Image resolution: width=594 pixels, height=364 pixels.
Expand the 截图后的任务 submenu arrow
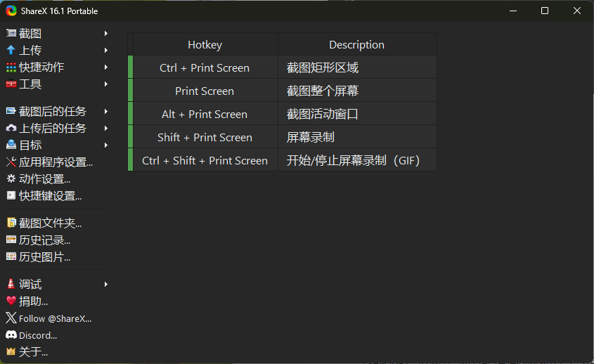(x=106, y=112)
